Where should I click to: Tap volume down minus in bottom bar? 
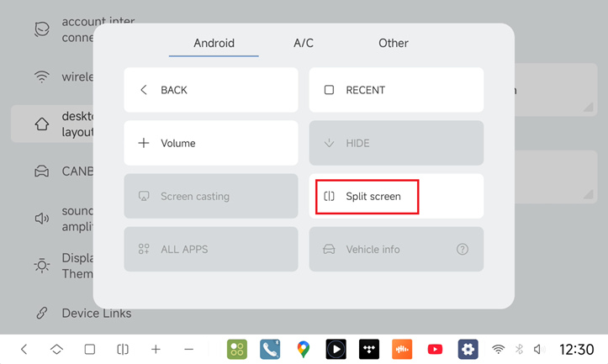pyautogui.click(x=189, y=349)
